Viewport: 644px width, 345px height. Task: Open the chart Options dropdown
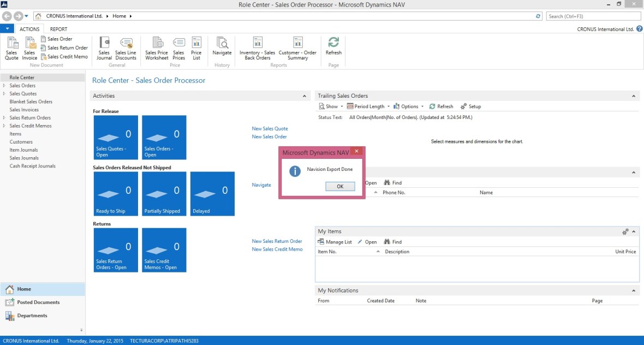409,106
